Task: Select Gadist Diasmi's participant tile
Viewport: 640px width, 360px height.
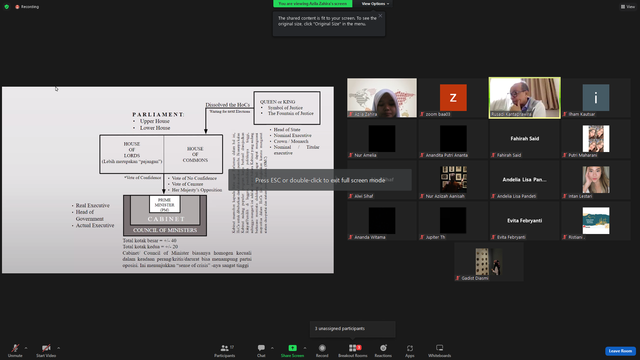Action: [489, 262]
